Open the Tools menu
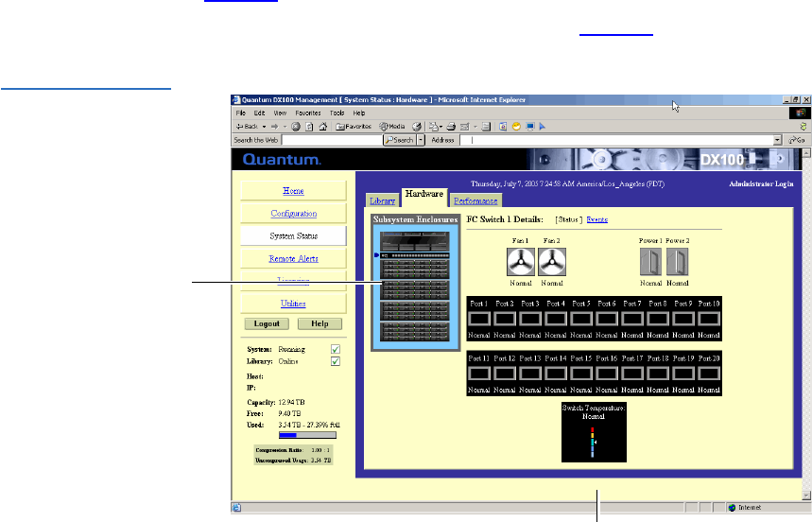 (x=337, y=113)
